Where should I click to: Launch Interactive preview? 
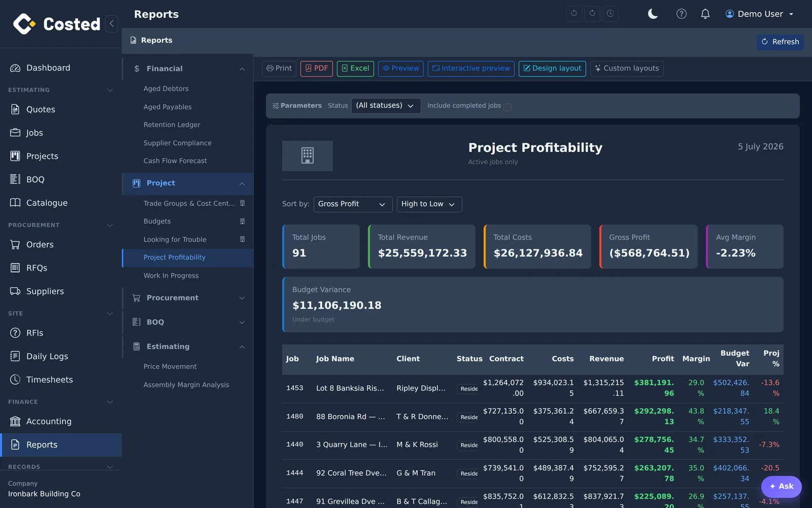(x=471, y=69)
